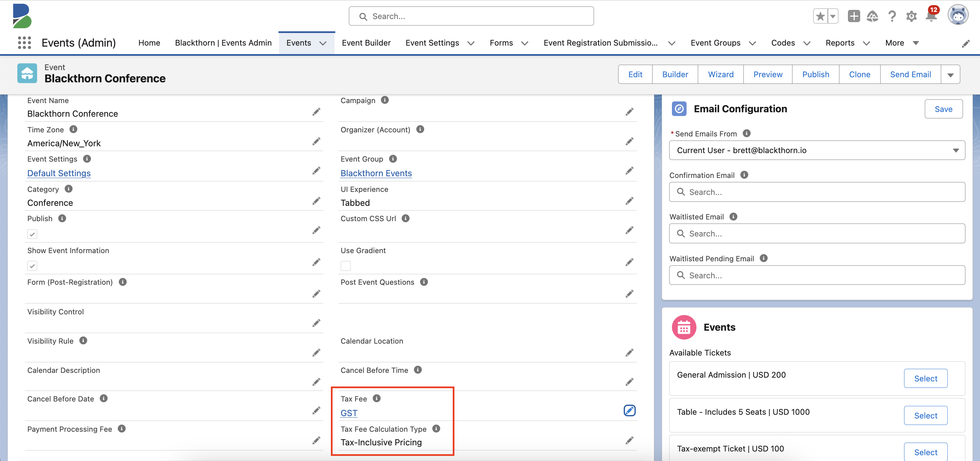Open the Default Settings link
This screenshot has width=980, height=461.
click(59, 173)
